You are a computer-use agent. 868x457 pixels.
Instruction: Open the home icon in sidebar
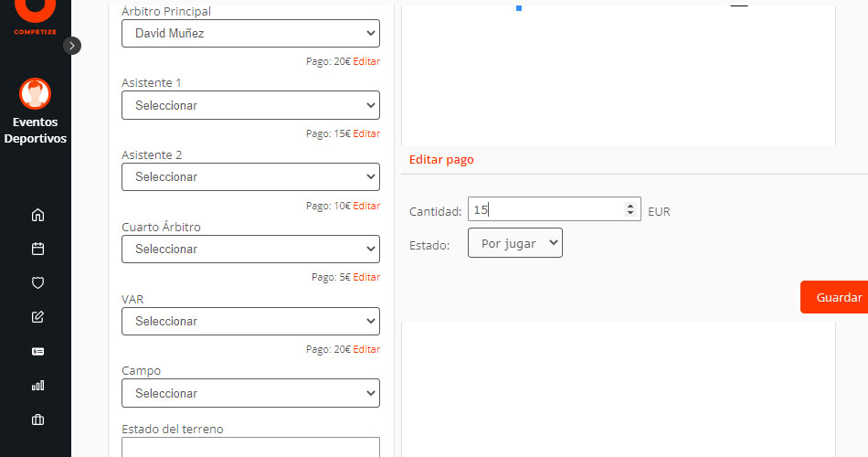point(37,216)
